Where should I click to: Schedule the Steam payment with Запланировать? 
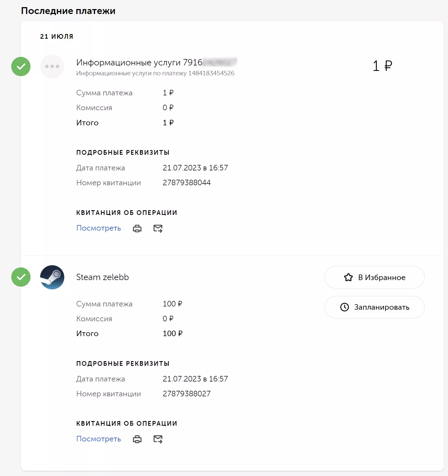pos(375,307)
